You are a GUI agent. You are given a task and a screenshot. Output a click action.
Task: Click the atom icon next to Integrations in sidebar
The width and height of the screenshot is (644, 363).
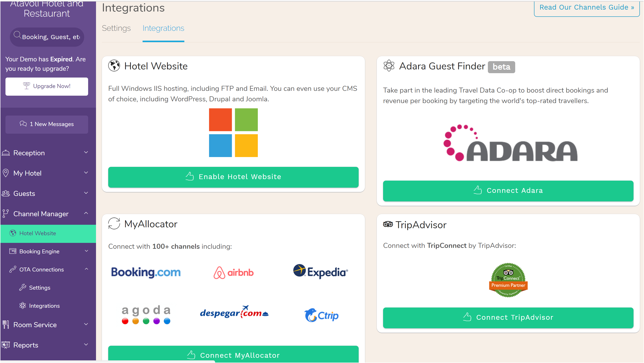coord(23,306)
